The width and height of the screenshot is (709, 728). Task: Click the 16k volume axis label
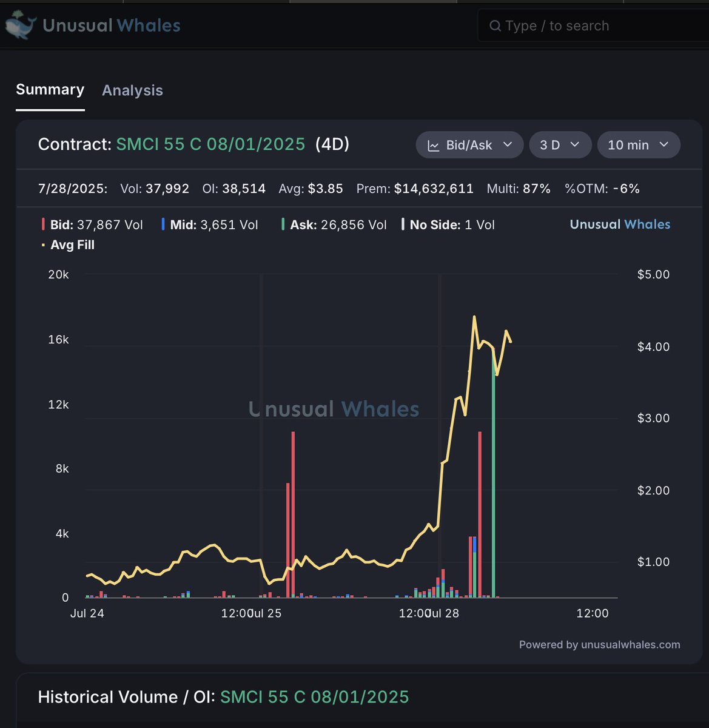coord(59,339)
